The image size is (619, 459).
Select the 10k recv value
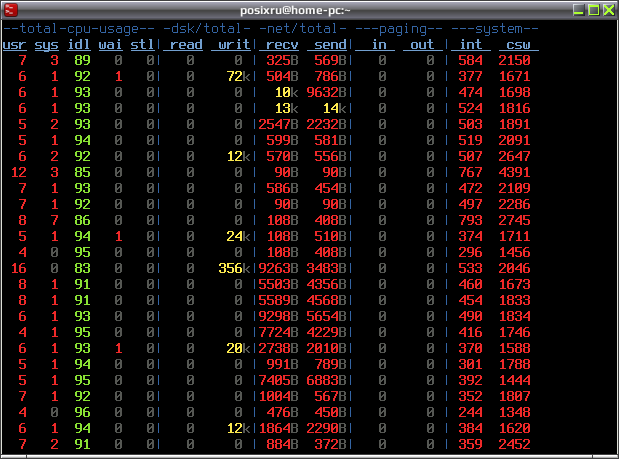coord(287,92)
